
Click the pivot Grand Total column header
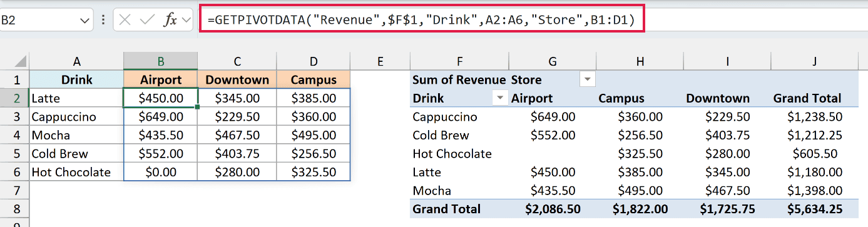[x=815, y=98]
